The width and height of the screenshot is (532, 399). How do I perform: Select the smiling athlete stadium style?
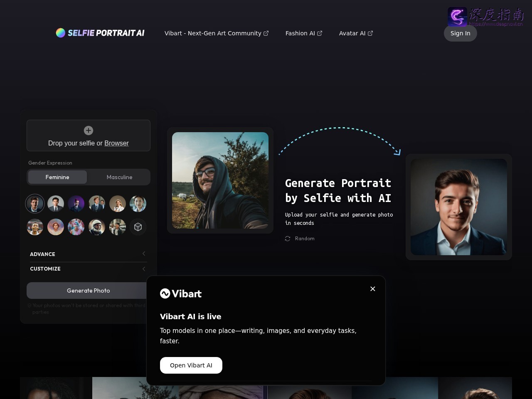tap(35, 227)
